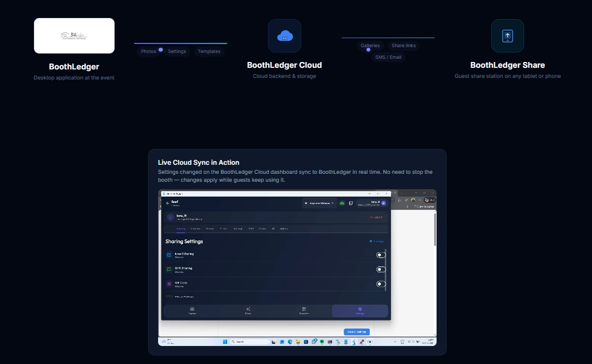The width and height of the screenshot is (592, 364).
Task: Select the SMS / Email pill
Action: click(388, 57)
